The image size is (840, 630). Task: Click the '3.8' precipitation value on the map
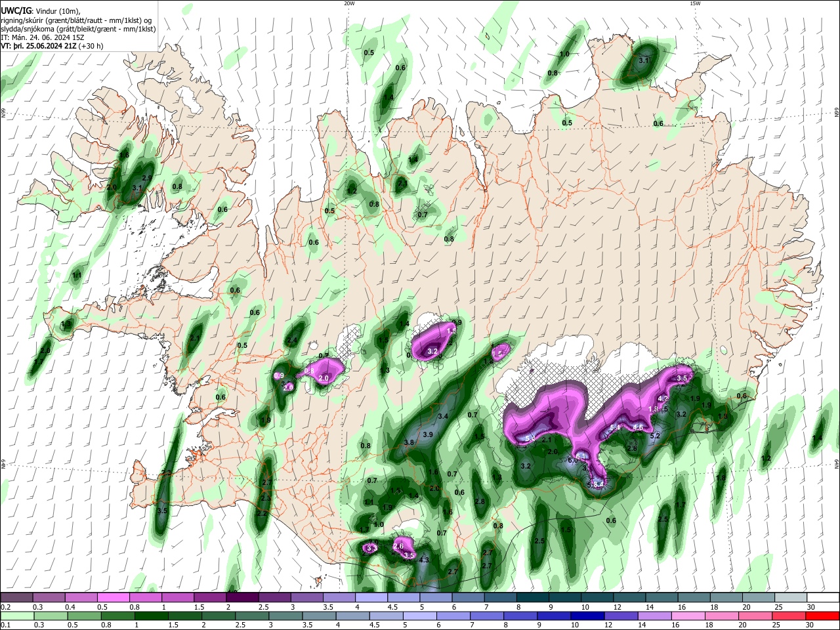click(x=409, y=442)
